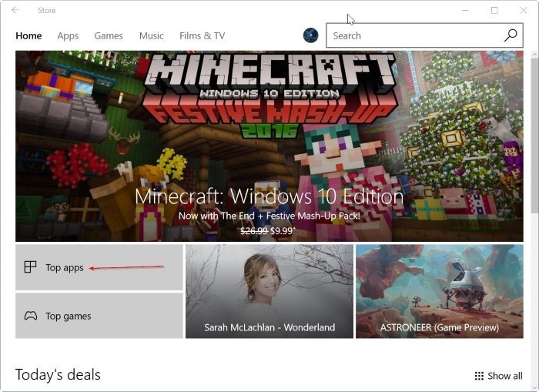
Task: Maximize the Store window
Action: [x=494, y=10]
